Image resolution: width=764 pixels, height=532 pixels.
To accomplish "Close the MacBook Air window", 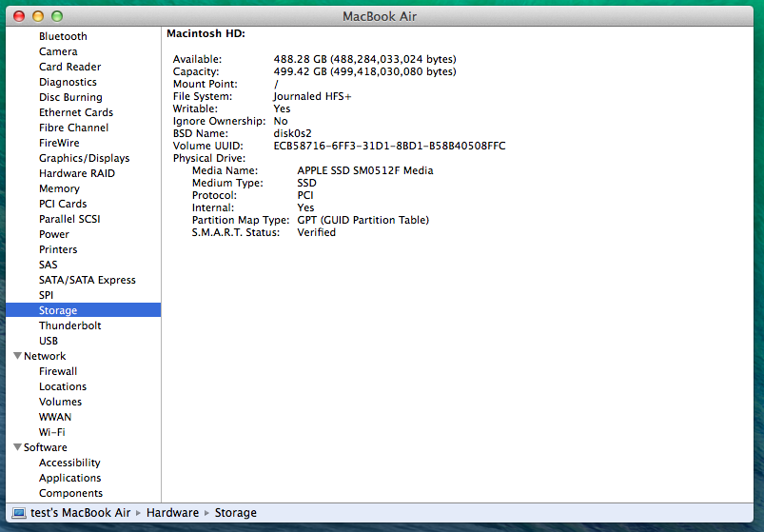I will pyautogui.click(x=19, y=16).
